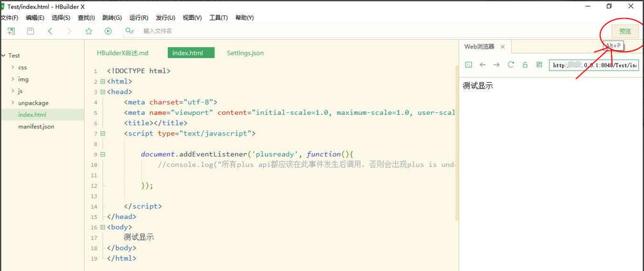This screenshot has height=271, width=644.
Task: Switch to the Settings.json tab
Action: point(245,53)
